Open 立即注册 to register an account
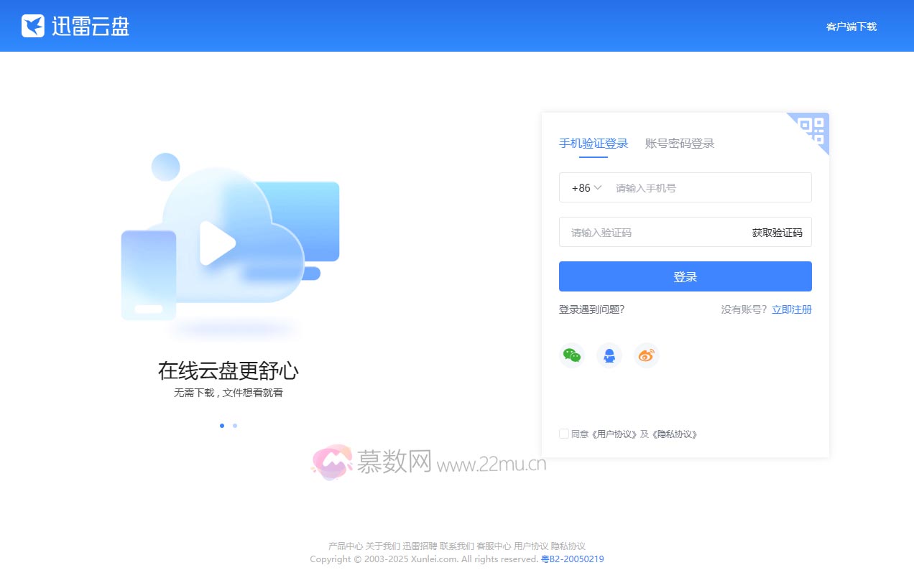Screen dimensions: 914x588 click(791, 309)
